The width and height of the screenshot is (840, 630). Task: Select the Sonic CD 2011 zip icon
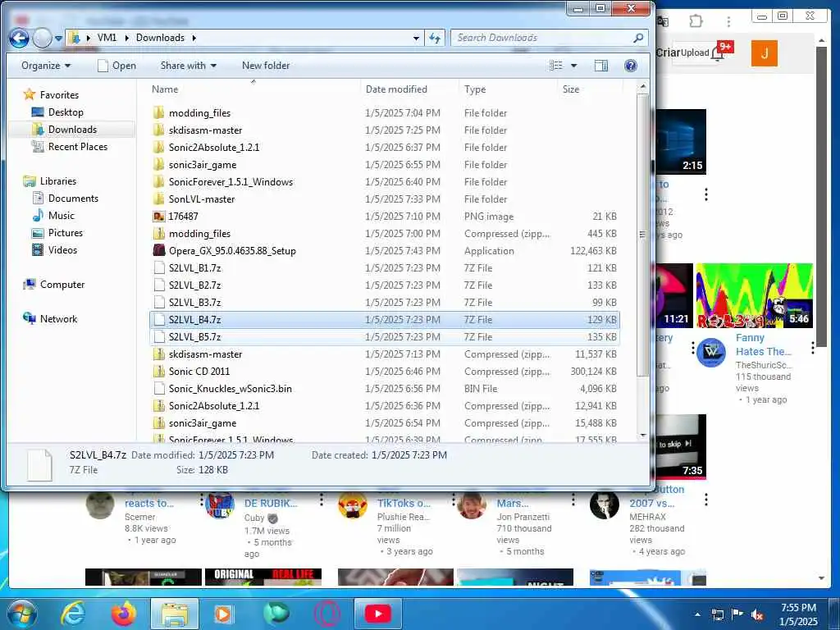coord(158,372)
